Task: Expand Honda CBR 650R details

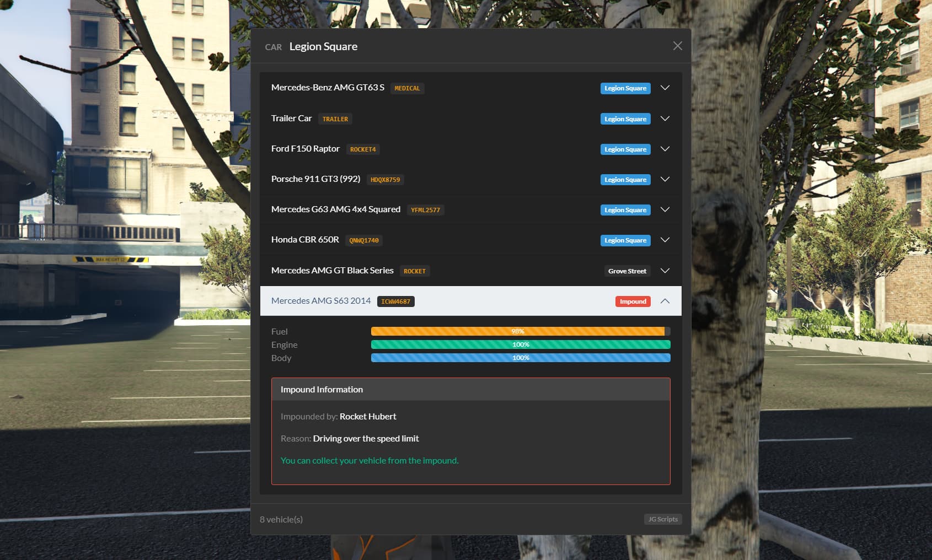Action: click(x=665, y=240)
